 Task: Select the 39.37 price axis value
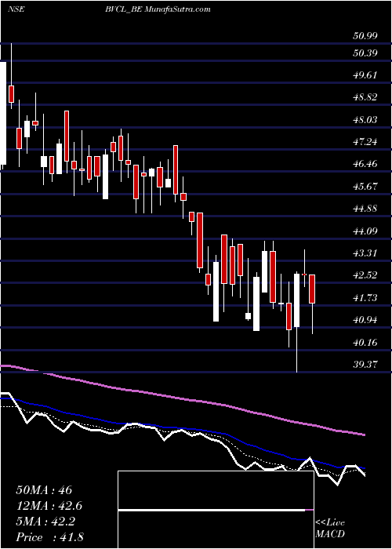365,364
